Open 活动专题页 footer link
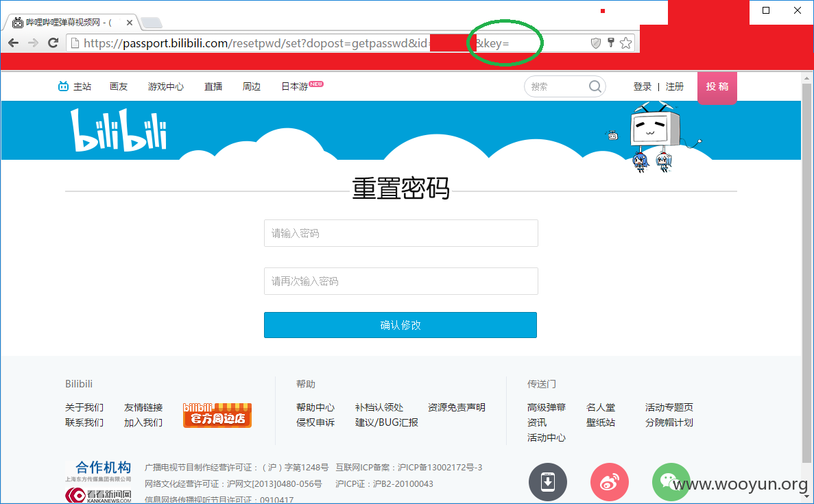The height and width of the screenshot is (504, 814). tap(669, 407)
